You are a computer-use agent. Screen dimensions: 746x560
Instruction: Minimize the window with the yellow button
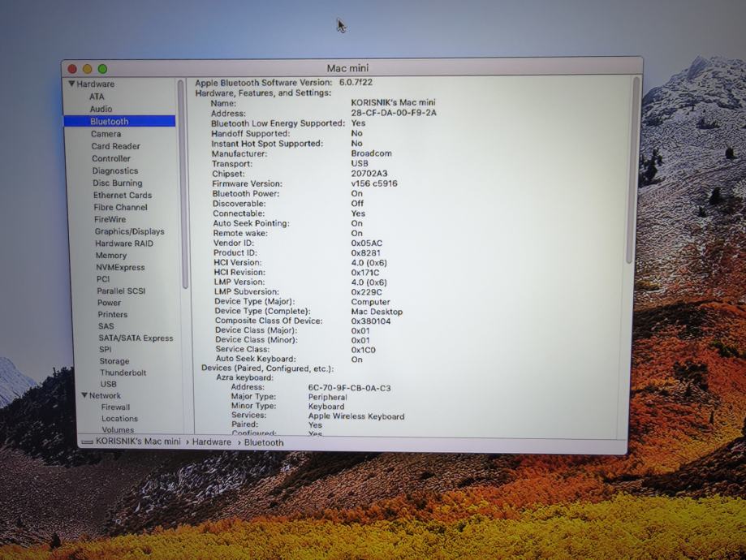[x=87, y=69]
